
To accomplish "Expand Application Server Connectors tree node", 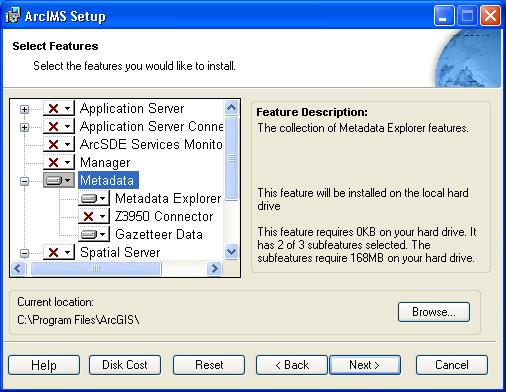I will click(24, 127).
